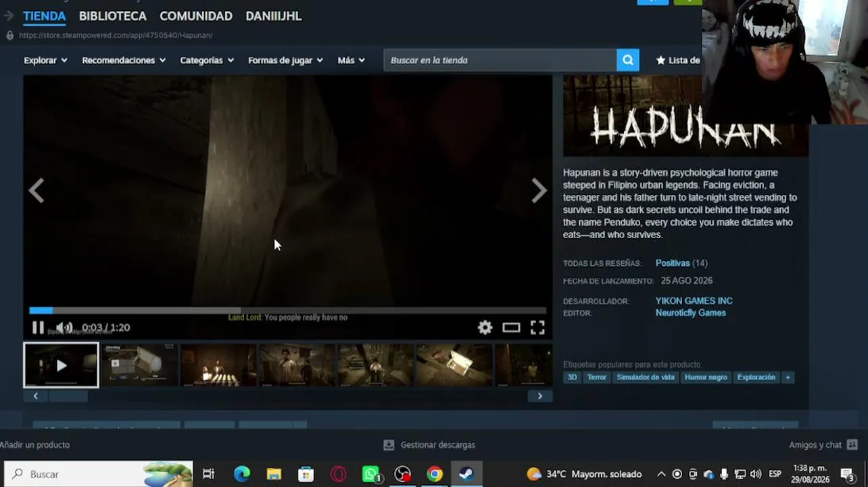Image resolution: width=868 pixels, height=487 pixels.
Task: Open the Windows notification center icon
Action: [848, 474]
